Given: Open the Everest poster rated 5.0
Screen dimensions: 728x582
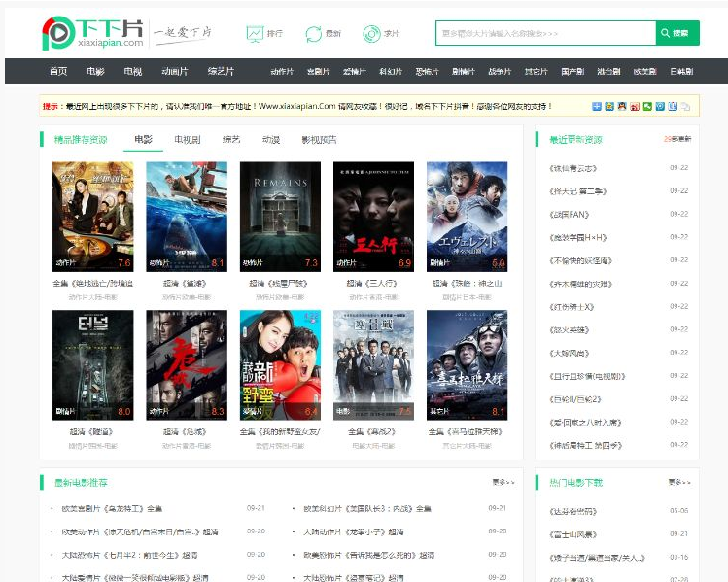Looking at the screenshot, I should point(468,217).
